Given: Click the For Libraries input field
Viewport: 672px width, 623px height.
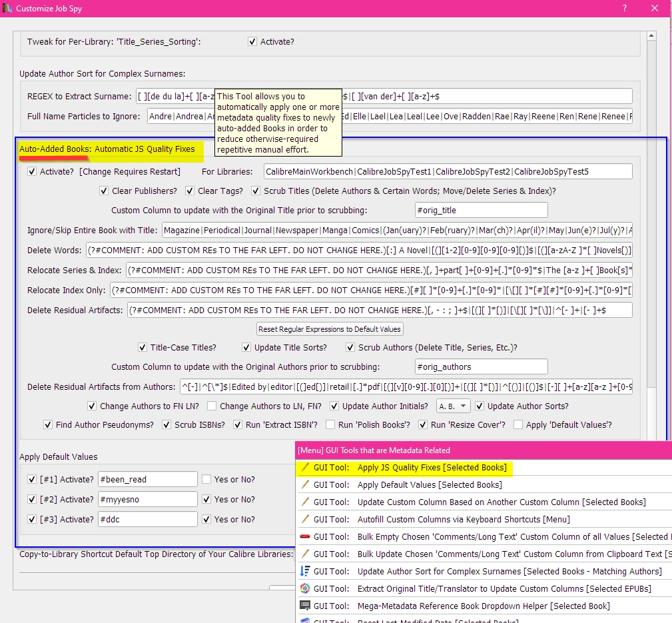Looking at the screenshot, I should [x=448, y=171].
